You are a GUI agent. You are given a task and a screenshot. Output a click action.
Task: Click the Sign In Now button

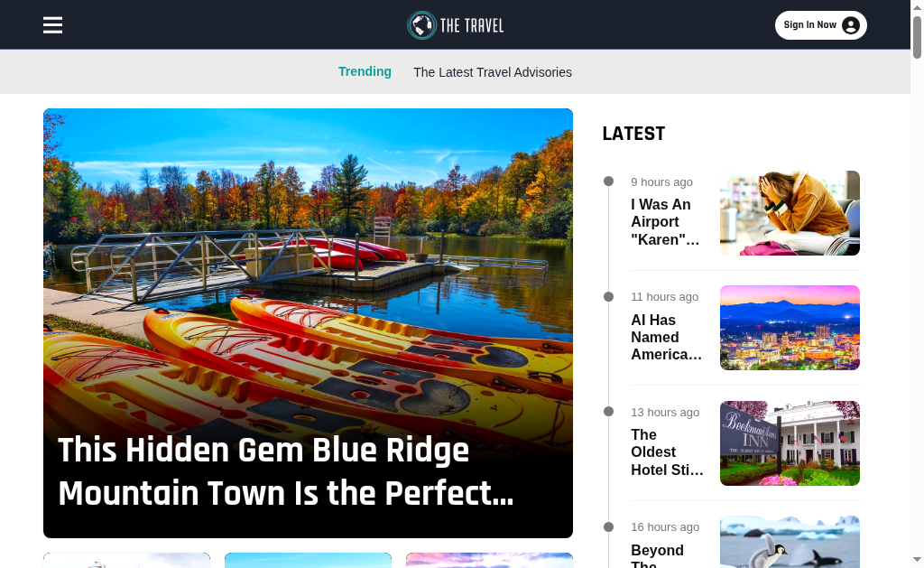820,25
